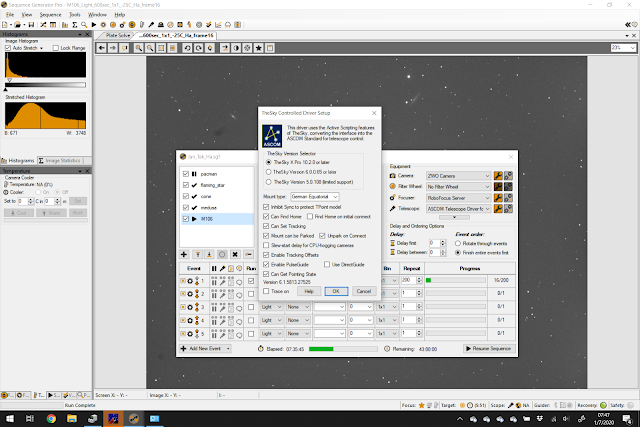Expand the Mount type dropdown
This screenshot has width=640, height=427.
point(314,197)
